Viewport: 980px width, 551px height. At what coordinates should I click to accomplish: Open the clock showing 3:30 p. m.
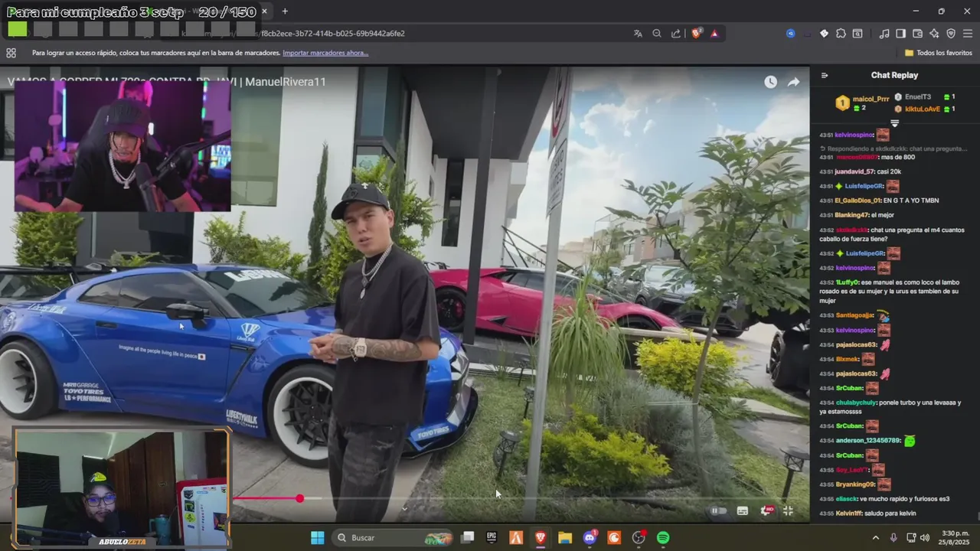[955, 538]
